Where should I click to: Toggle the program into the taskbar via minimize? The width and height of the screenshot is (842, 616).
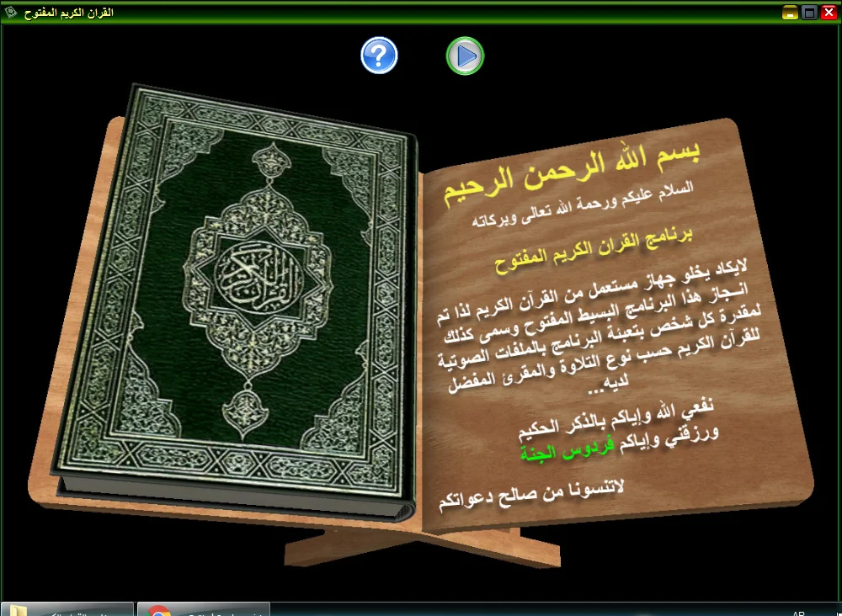[x=789, y=12]
